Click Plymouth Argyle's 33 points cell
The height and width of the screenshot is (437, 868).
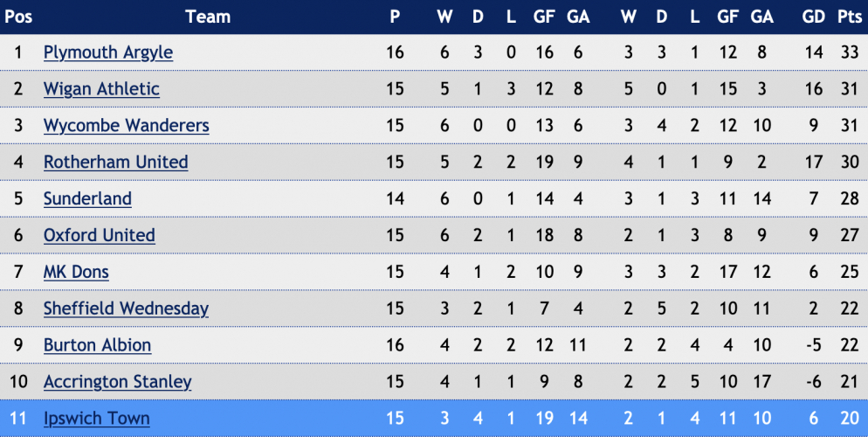click(x=849, y=52)
